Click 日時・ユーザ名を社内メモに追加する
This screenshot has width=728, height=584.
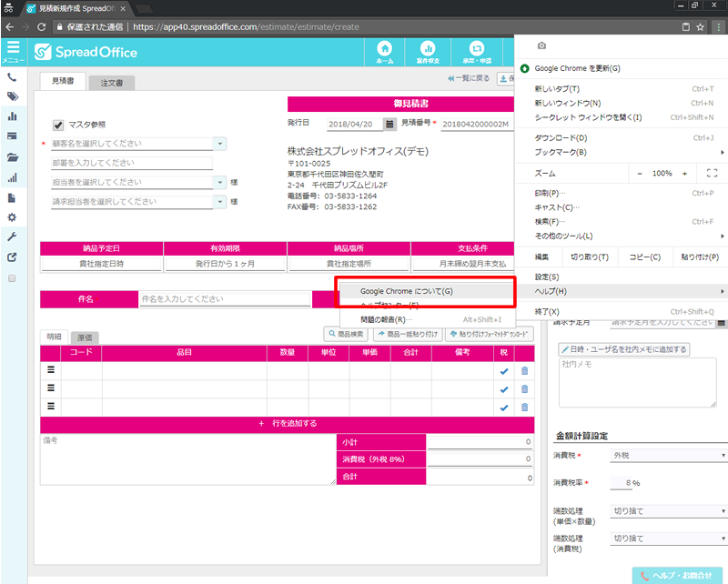click(x=624, y=349)
